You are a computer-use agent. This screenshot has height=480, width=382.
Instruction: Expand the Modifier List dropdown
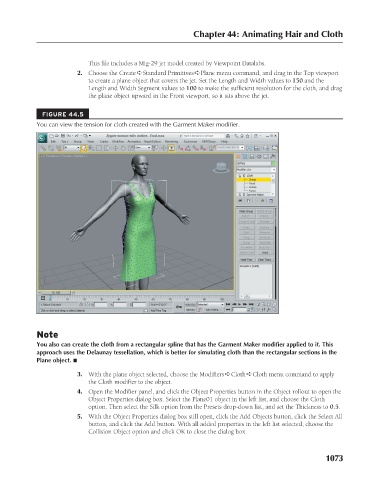tap(256, 170)
